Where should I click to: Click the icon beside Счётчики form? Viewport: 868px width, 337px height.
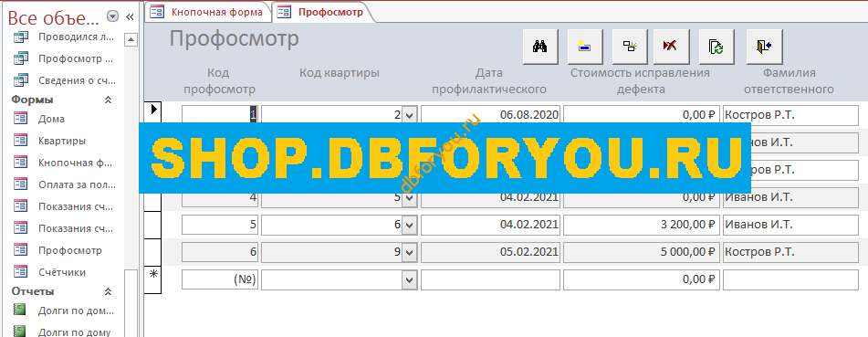tap(20, 272)
